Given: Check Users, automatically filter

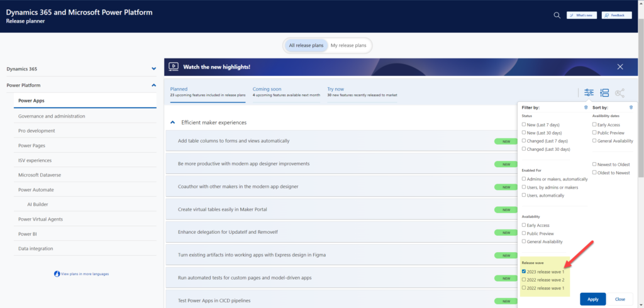Looking at the screenshot, I should (x=524, y=195).
